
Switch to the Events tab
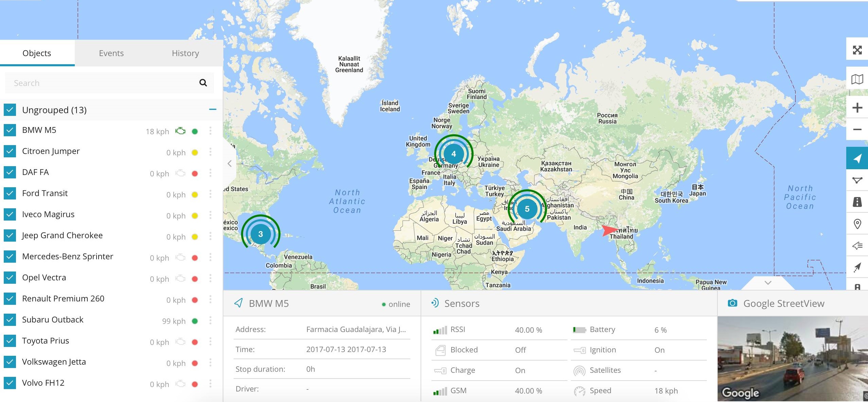(x=111, y=53)
